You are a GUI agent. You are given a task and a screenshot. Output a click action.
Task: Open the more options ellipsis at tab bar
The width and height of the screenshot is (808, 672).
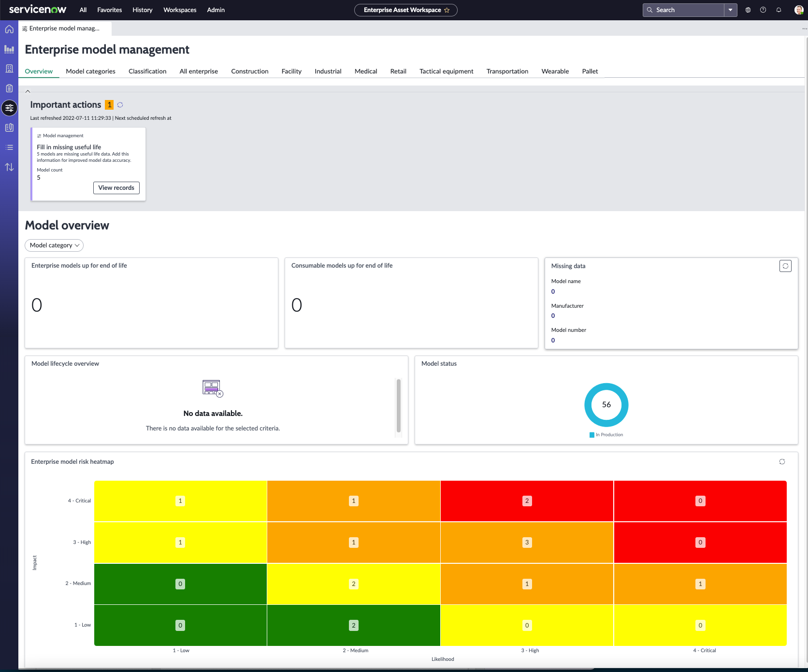(804, 29)
